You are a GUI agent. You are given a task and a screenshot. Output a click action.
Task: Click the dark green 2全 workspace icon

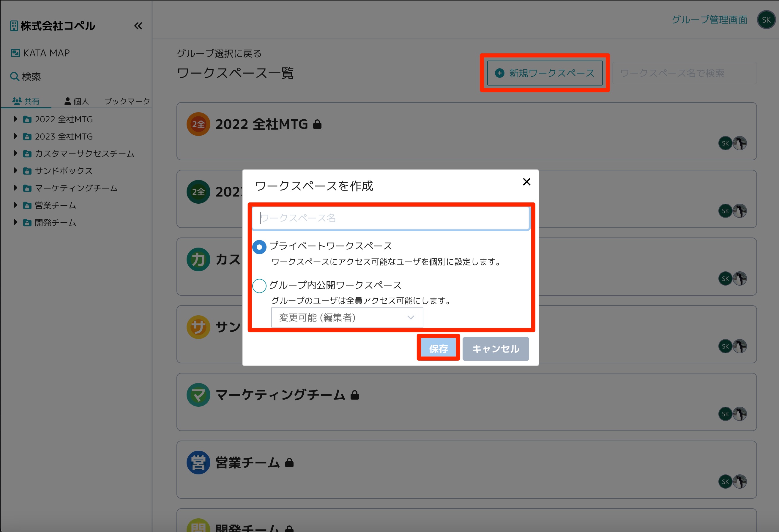pos(198,191)
